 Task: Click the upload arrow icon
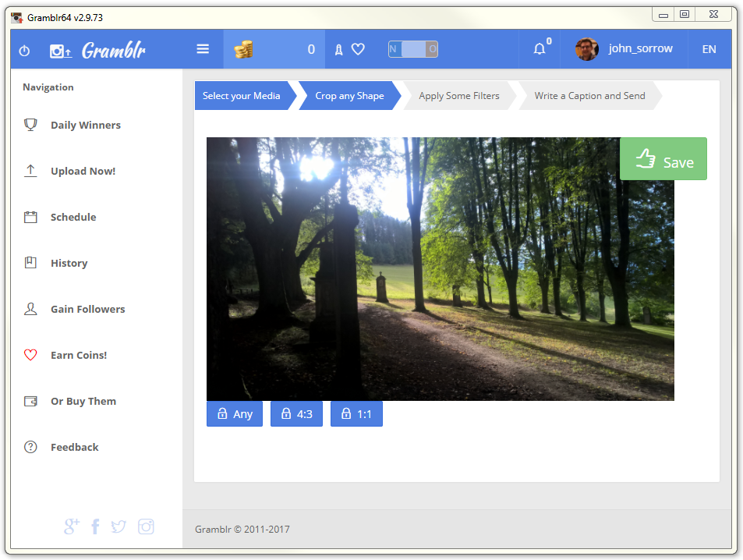[x=30, y=171]
